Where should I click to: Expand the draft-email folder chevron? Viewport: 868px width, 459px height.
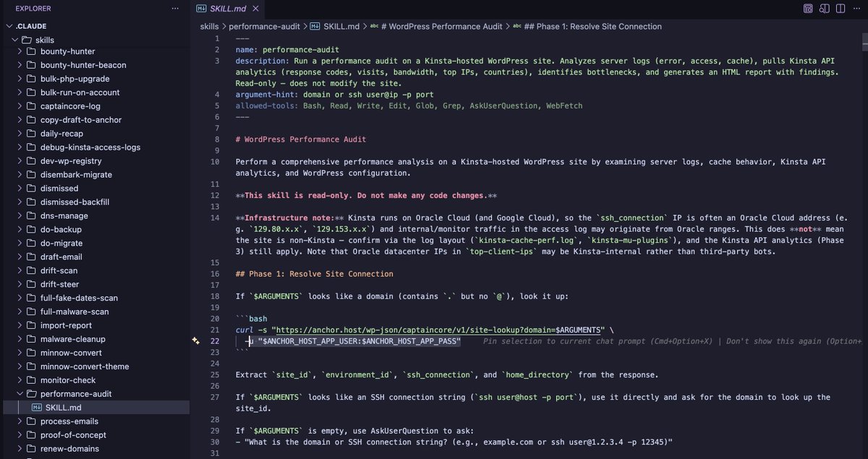pos(20,257)
